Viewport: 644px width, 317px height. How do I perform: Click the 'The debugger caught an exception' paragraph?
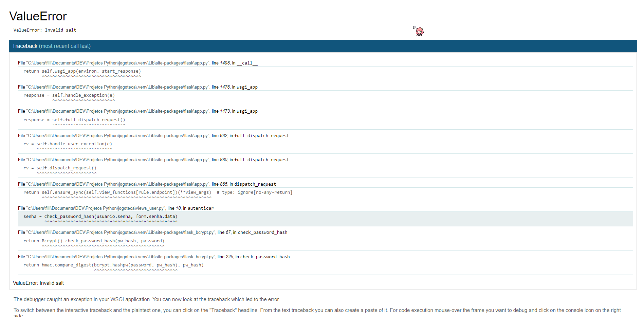147,299
